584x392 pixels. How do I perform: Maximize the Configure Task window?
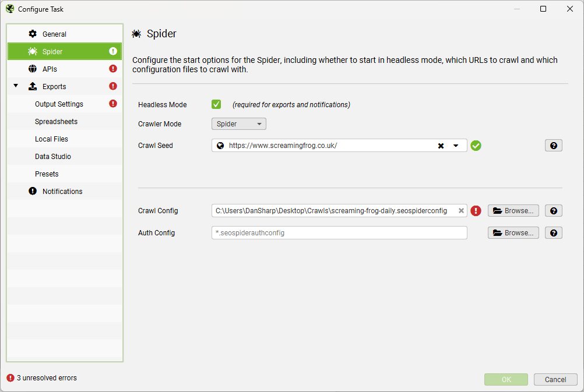543,9
